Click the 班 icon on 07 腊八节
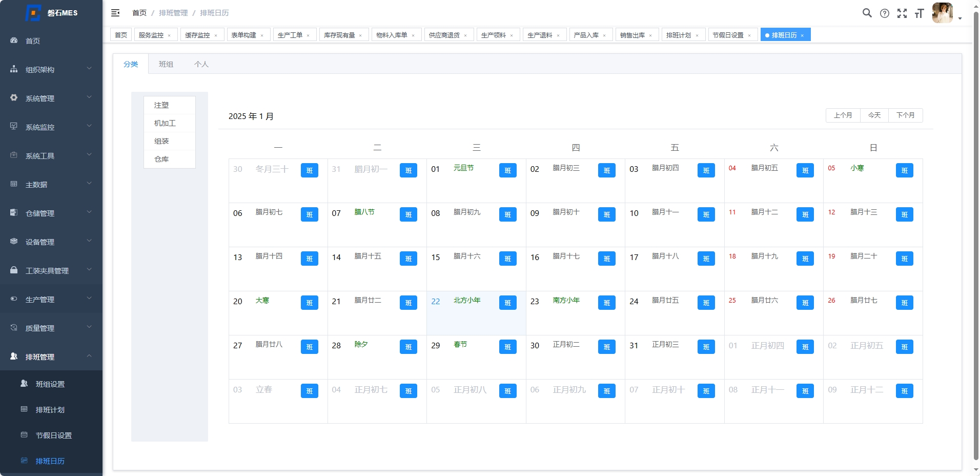The height and width of the screenshot is (476, 980). 408,214
